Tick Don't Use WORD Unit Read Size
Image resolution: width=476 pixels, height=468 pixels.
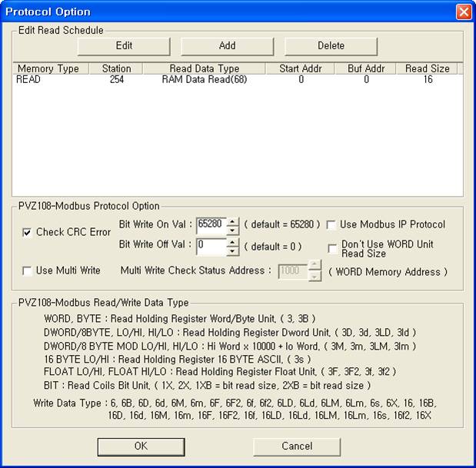pos(331,248)
